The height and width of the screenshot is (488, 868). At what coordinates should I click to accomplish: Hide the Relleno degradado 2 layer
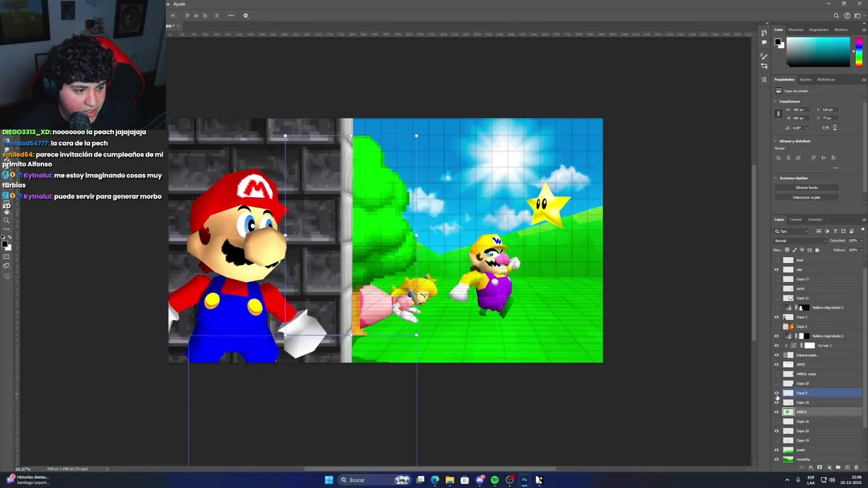777,336
